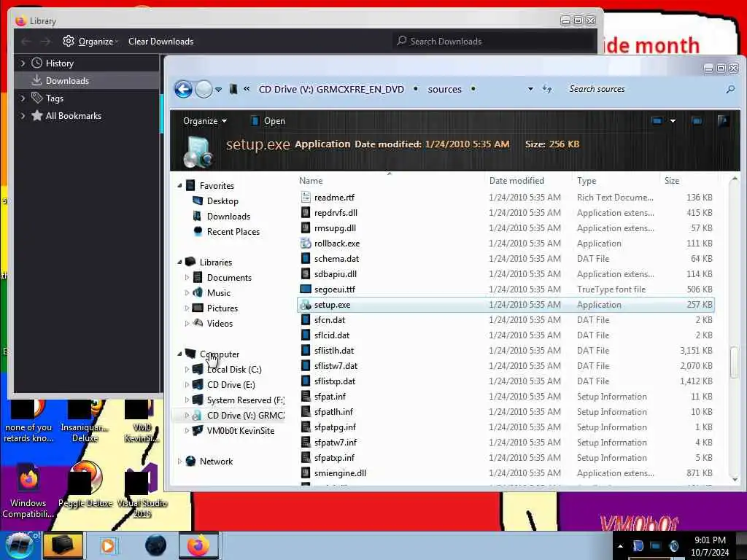747x560 pixels.
Task: Click the taskbar clock showing 9:01 PM
Action: coord(710,546)
